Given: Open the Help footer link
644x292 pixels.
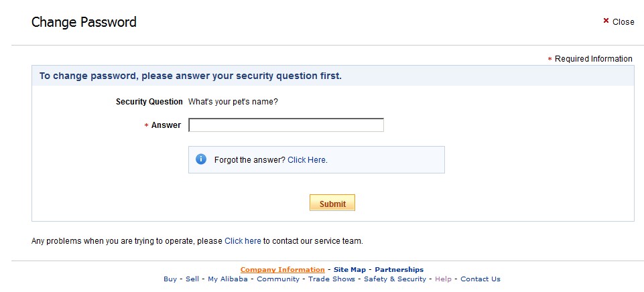Looking at the screenshot, I should click(x=443, y=279).
